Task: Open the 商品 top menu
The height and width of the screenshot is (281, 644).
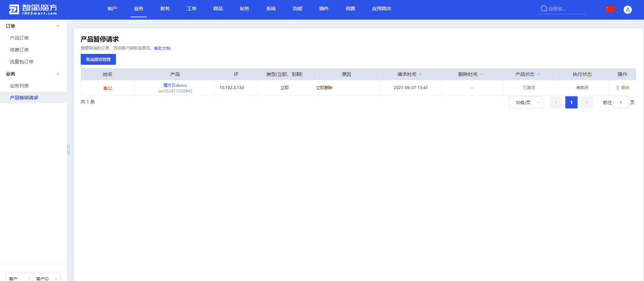Action: point(218,9)
